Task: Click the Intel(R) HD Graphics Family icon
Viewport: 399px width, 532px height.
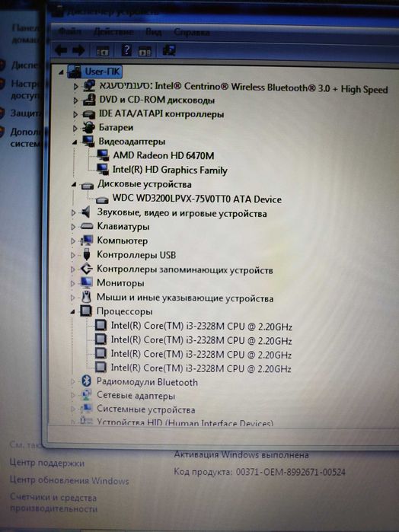Action: [x=103, y=170]
